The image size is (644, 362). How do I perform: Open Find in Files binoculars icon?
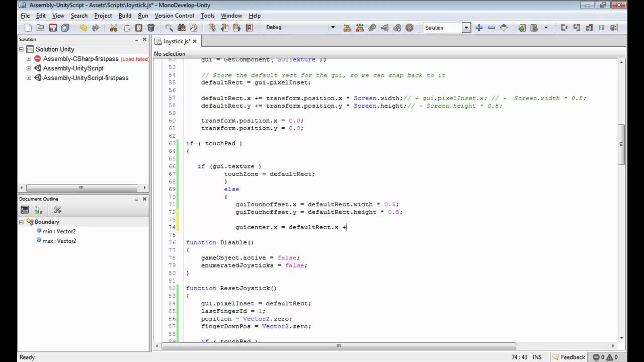(x=182, y=28)
